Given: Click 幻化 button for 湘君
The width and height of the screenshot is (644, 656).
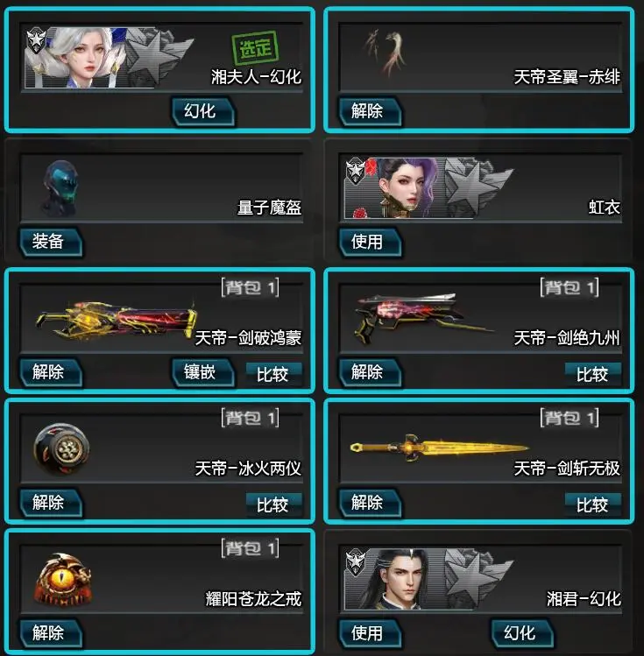Looking at the screenshot, I should (x=522, y=632).
